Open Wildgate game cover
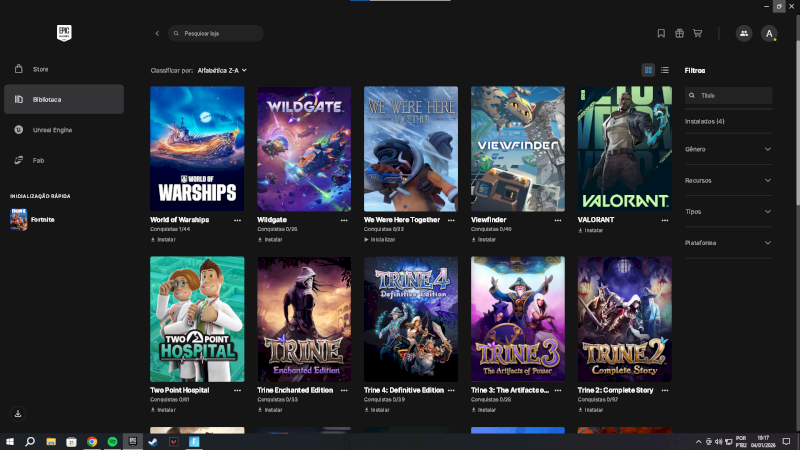The width and height of the screenshot is (800, 450). (304, 148)
